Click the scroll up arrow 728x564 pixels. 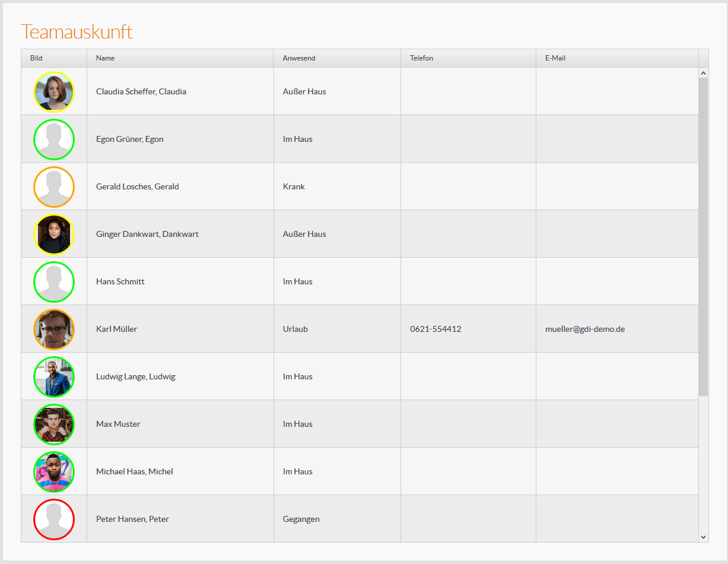(704, 73)
